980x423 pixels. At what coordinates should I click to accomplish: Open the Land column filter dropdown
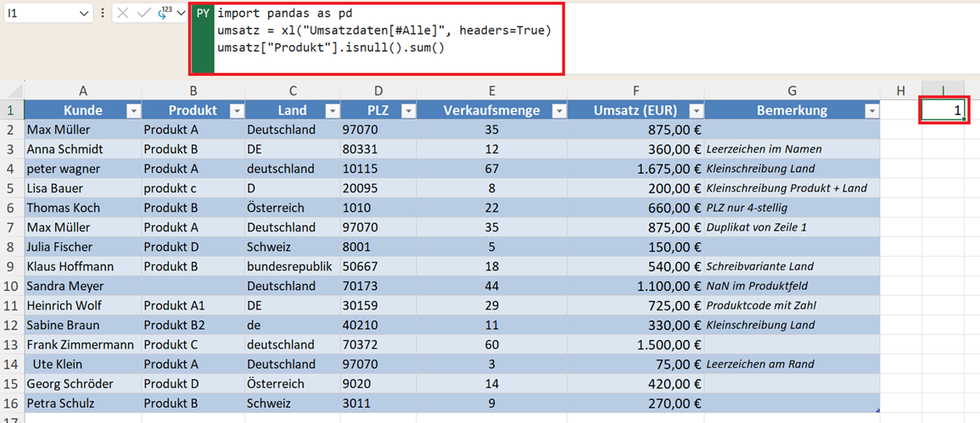point(332,111)
